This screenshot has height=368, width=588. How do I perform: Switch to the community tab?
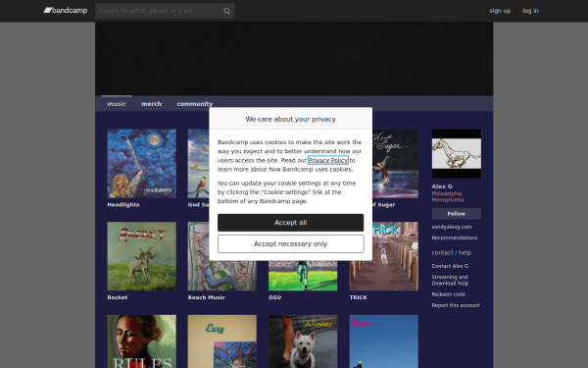tap(195, 104)
